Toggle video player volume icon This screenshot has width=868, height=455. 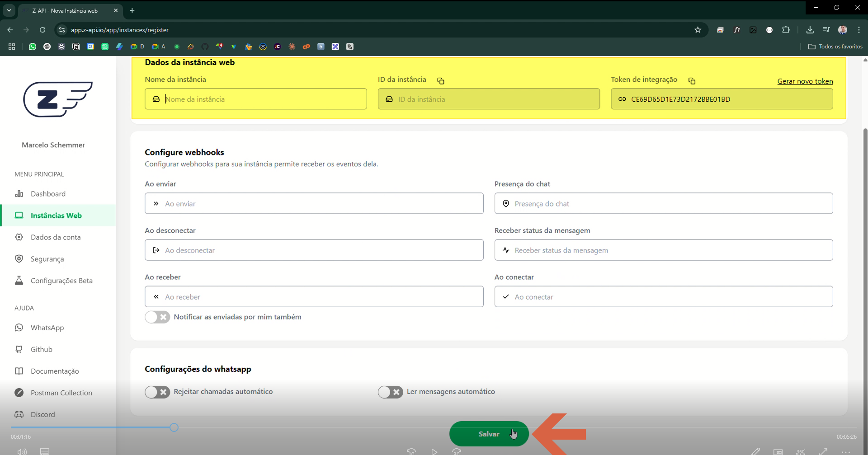coord(22,451)
